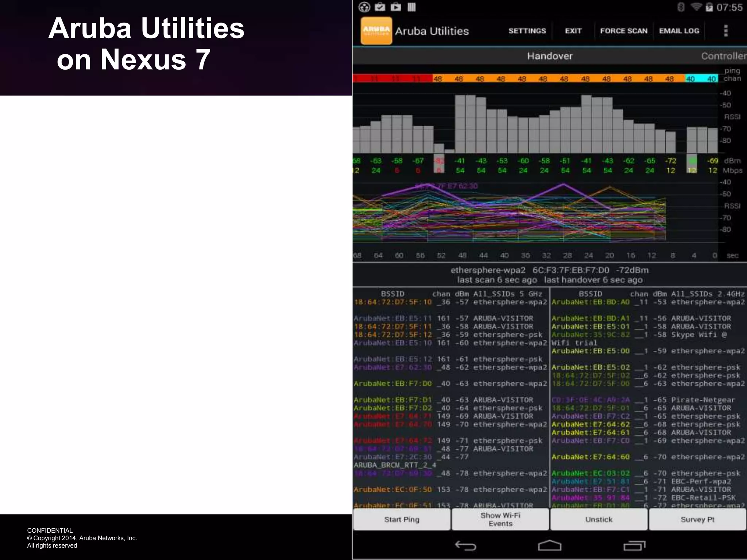Select row 18:64:72:D7:5F:11 ARUBA-VISITOR
This screenshot has width=747, height=560.
point(451,327)
